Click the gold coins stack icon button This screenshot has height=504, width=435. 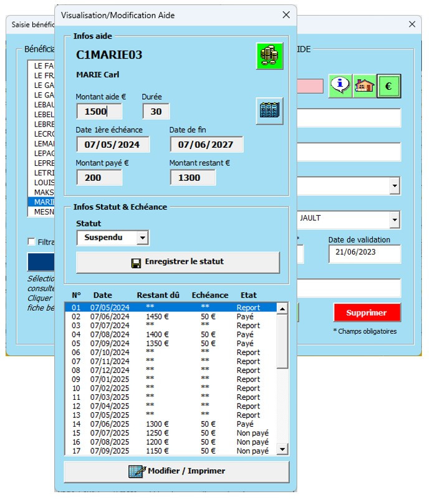tap(269, 56)
